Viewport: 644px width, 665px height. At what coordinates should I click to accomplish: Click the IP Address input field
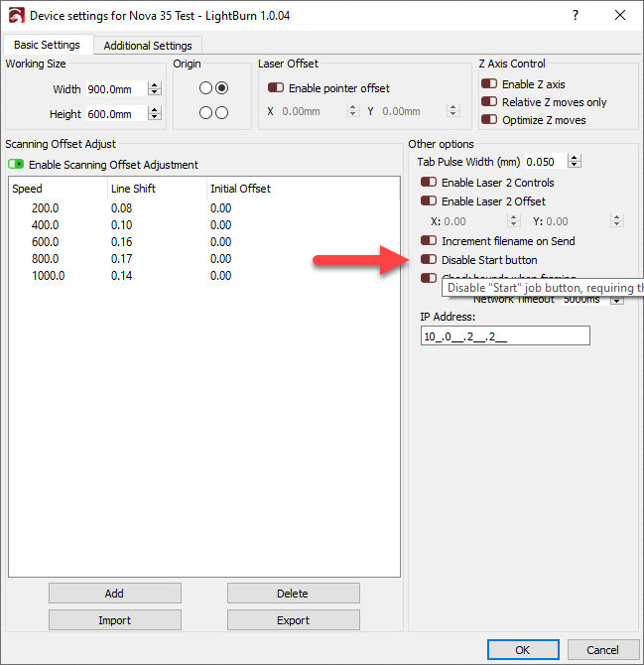pos(505,335)
